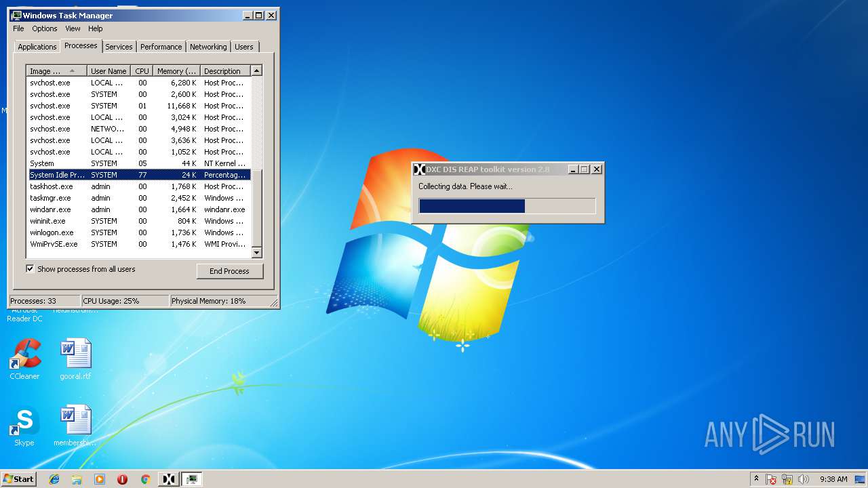Select the System process row using 44 K
868x488 pixels.
pyautogui.click(x=139, y=163)
